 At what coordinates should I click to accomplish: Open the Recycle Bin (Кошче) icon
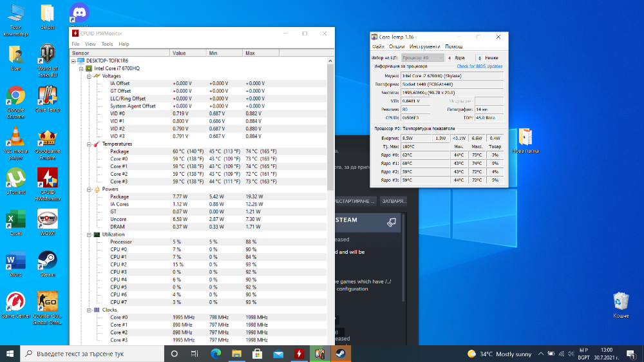[621, 305]
